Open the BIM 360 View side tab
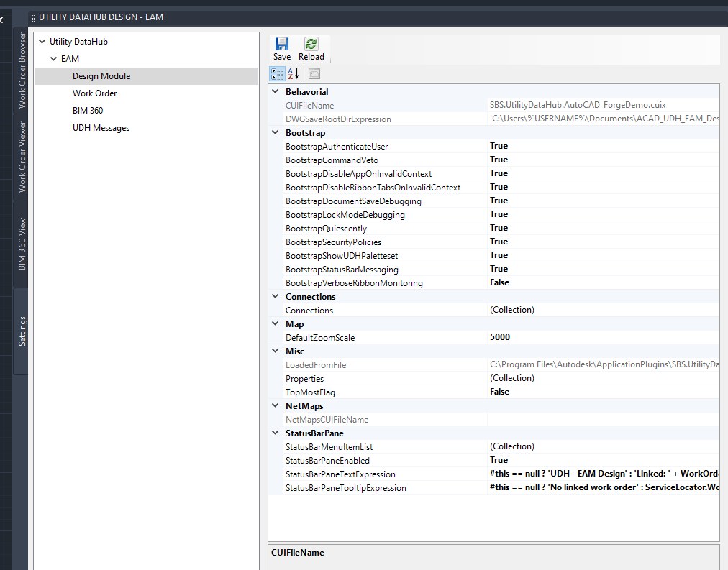728x570 pixels. (x=22, y=244)
